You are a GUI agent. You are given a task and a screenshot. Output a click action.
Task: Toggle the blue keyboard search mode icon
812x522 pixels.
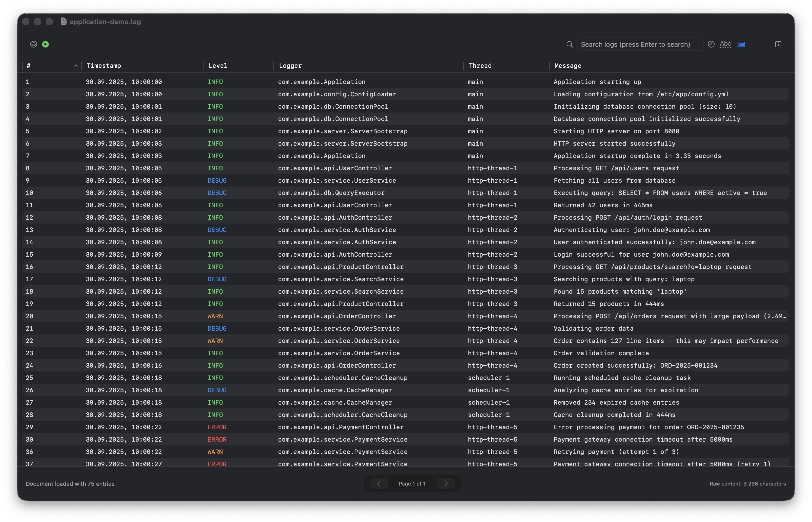pyautogui.click(x=741, y=44)
